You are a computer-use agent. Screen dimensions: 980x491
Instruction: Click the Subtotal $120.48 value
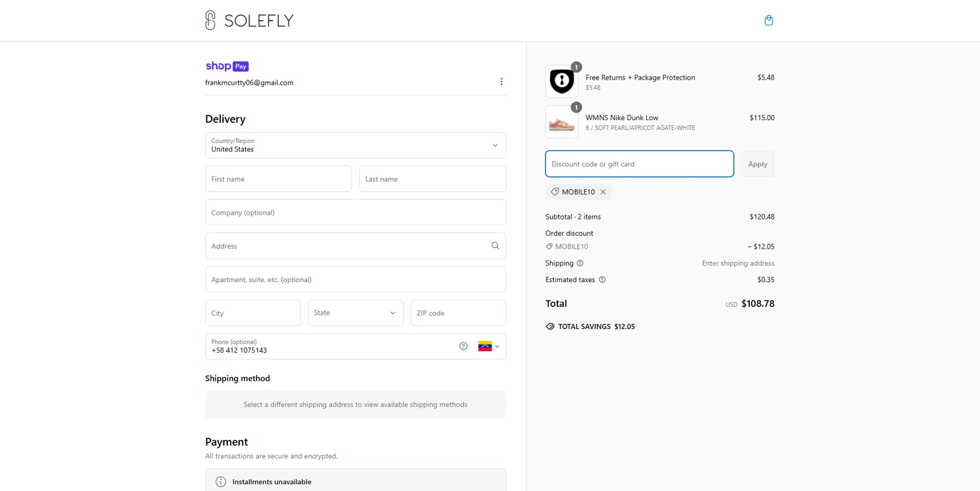762,217
